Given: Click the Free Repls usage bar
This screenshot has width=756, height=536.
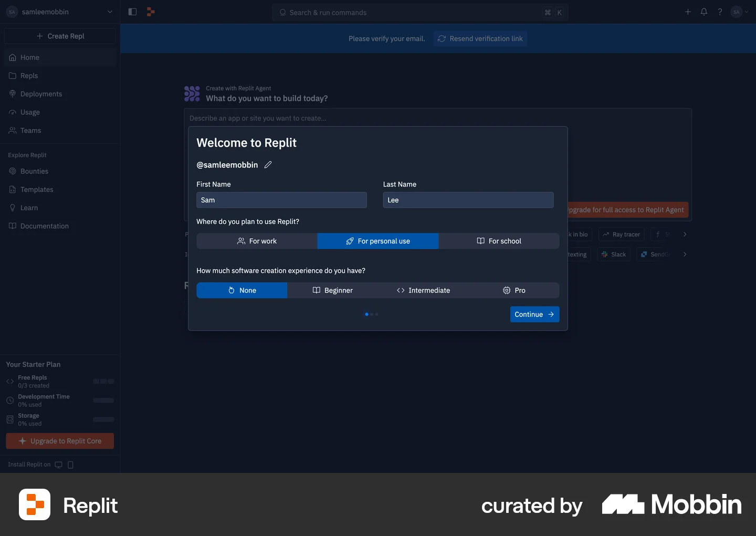Looking at the screenshot, I should pos(103,382).
